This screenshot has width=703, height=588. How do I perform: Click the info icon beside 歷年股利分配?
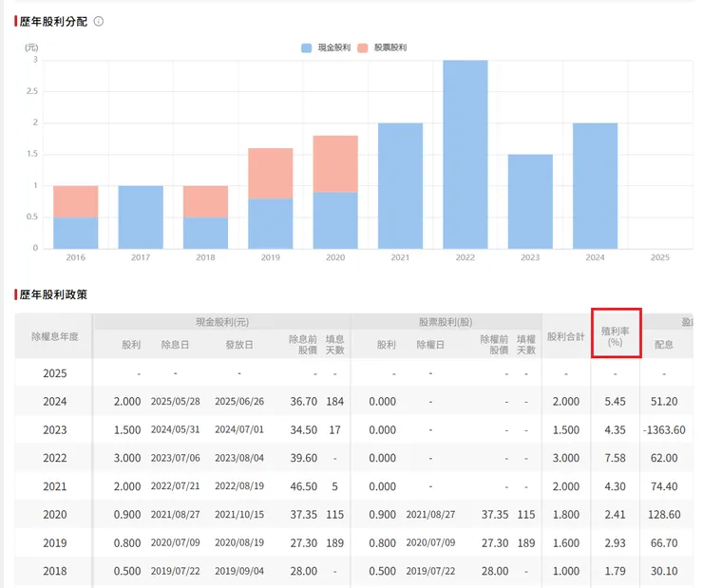99,21
